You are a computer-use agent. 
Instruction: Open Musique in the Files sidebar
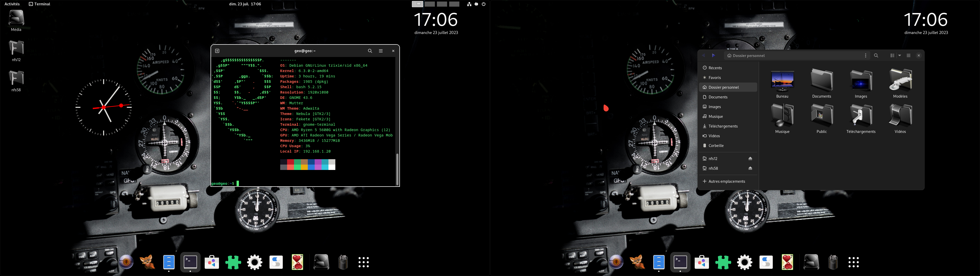tap(728, 117)
